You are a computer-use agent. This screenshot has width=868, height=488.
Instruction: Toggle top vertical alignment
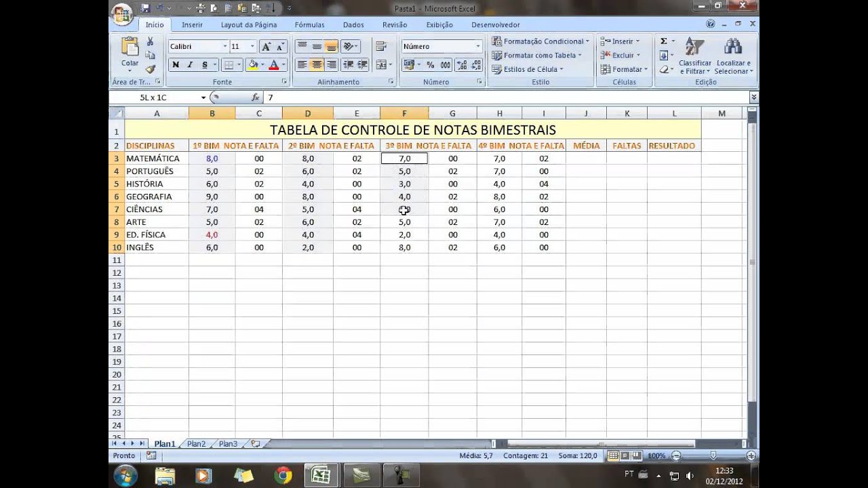point(302,47)
